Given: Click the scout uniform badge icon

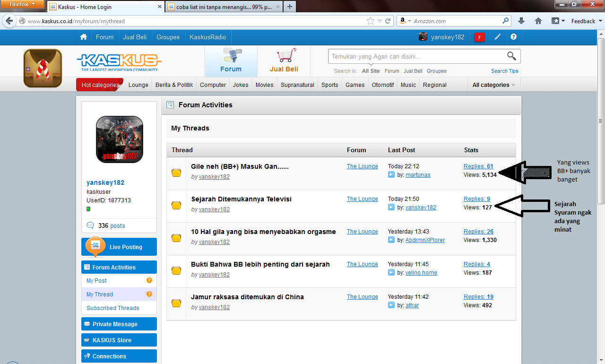Looking at the screenshot, I should [43, 68].
